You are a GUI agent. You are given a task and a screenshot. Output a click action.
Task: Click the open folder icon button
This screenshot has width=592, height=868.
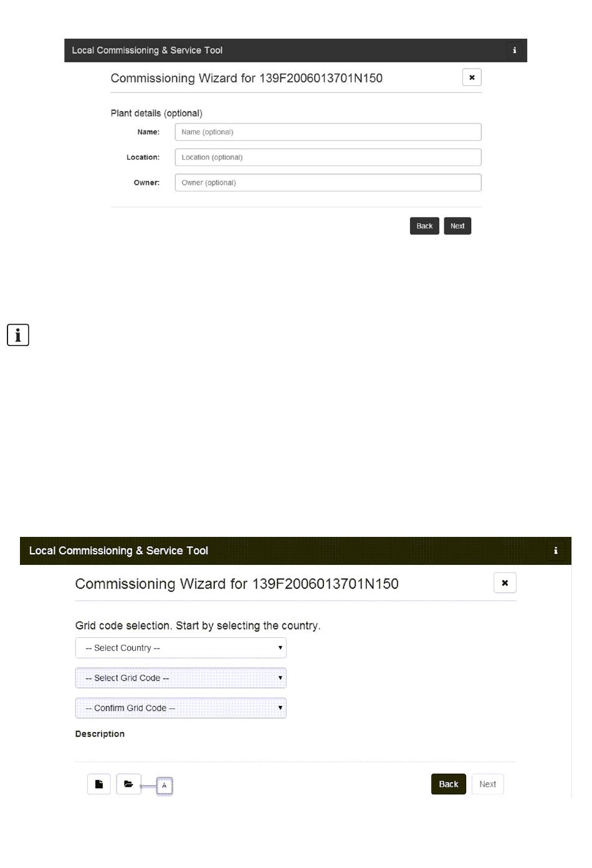[x=128, y=784]
